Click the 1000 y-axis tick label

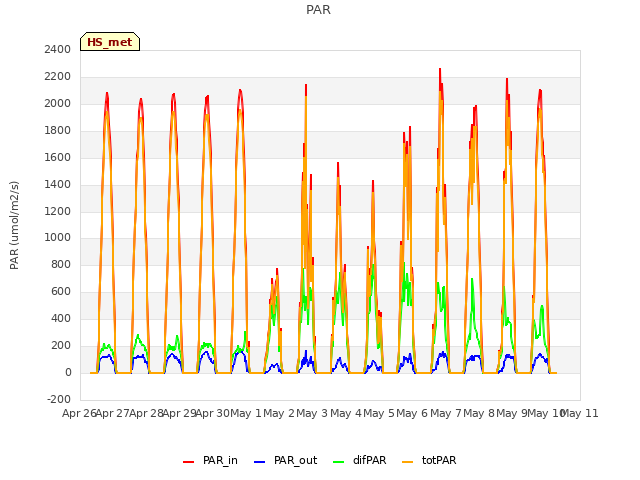[58, 237]
